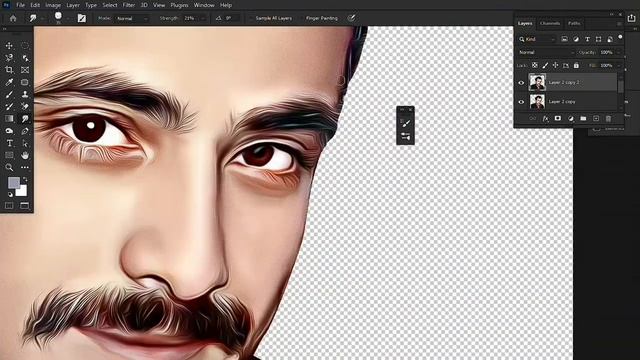Toggle Quick Mask mode
640x360 pixels.
[x=9, y=205]
